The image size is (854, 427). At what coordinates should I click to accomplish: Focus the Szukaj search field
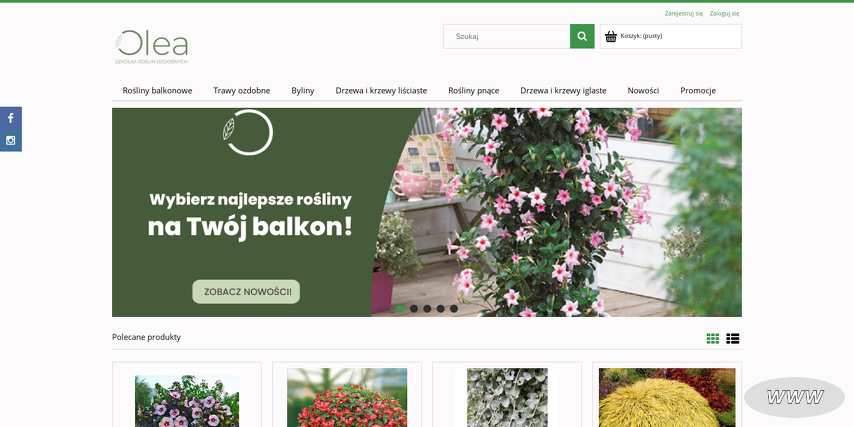coord(507,36)
